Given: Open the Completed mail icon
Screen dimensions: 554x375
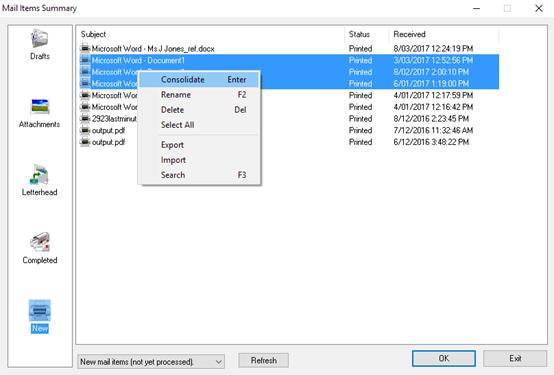Looking at the screenshot, I should pos(40,242).
